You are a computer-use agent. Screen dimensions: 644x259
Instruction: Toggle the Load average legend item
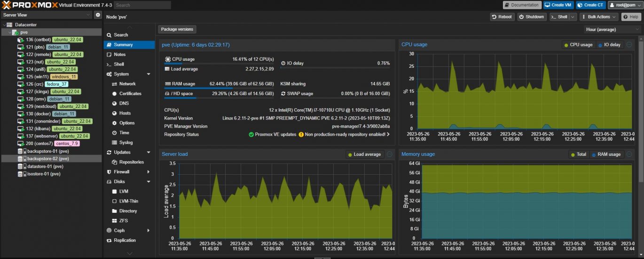click(x=364, y=154)
